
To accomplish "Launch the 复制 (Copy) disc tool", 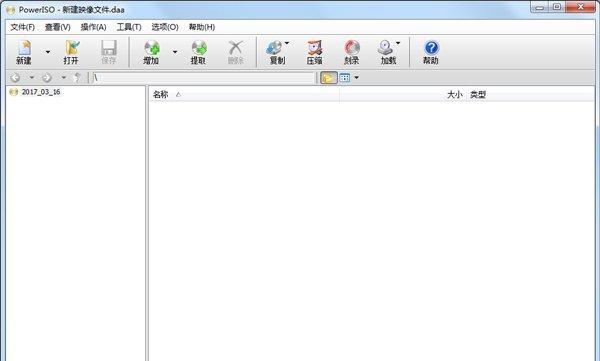I will coord(277,52).
